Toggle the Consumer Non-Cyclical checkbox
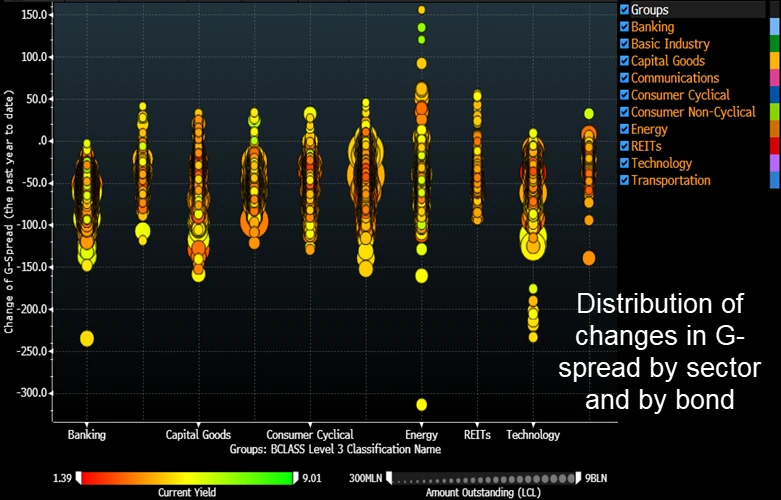 [624, 112]
